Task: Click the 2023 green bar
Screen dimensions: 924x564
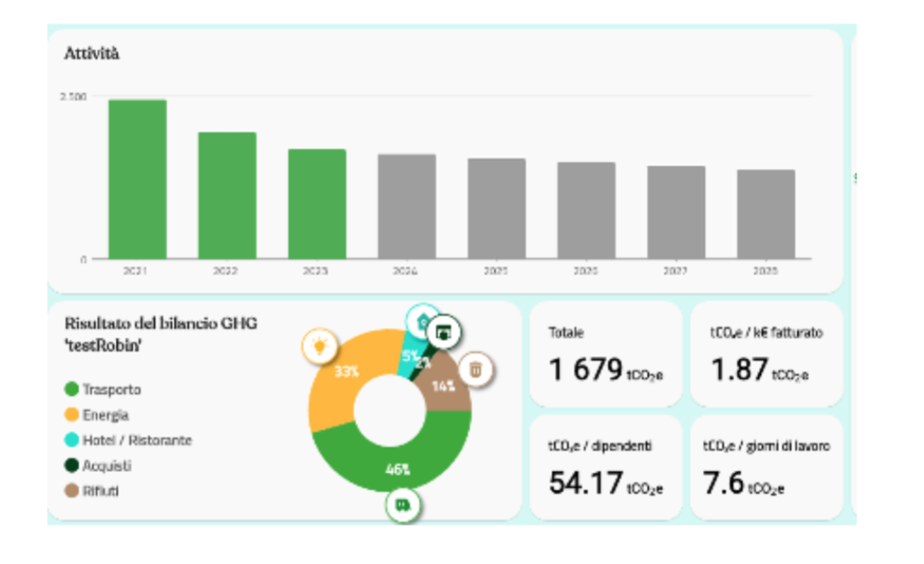Action: pyautogui.click(x=317, y=203)
